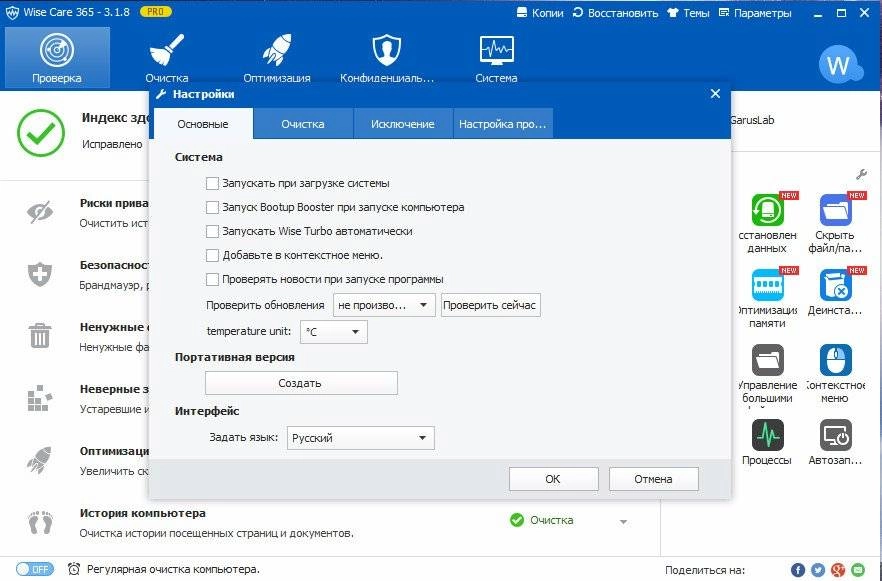882x581 pixels.
Task: Open Темы themes in the title bar
Action: (x=688, y=12)
